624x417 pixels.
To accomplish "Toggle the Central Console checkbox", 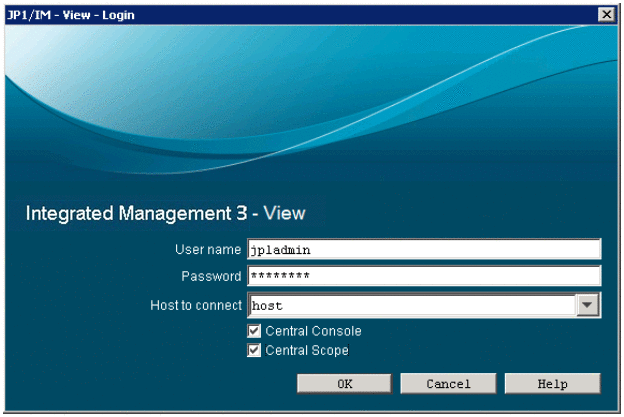I will click(x=255, y=331).
